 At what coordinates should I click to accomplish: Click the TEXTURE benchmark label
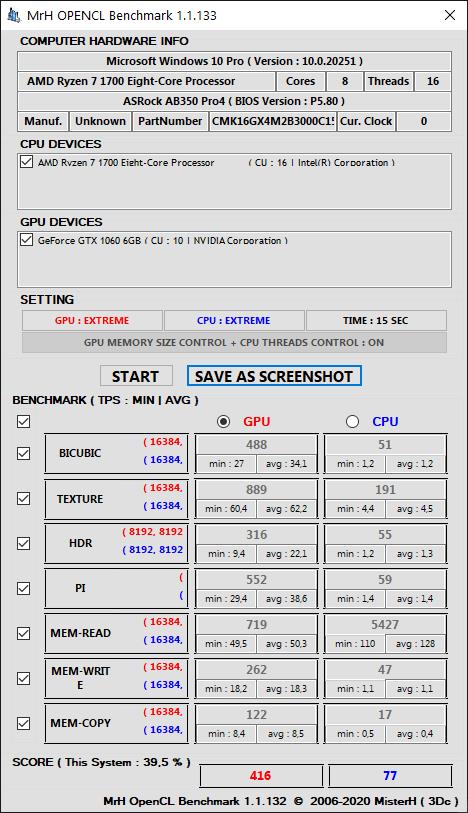pos(80,498)
